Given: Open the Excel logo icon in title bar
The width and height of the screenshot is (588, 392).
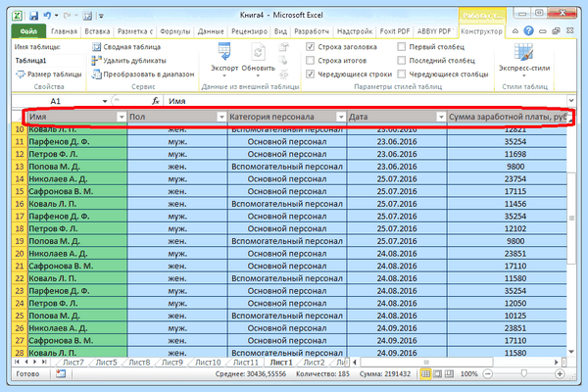Looking at the screenshot, I should [18, 16].
